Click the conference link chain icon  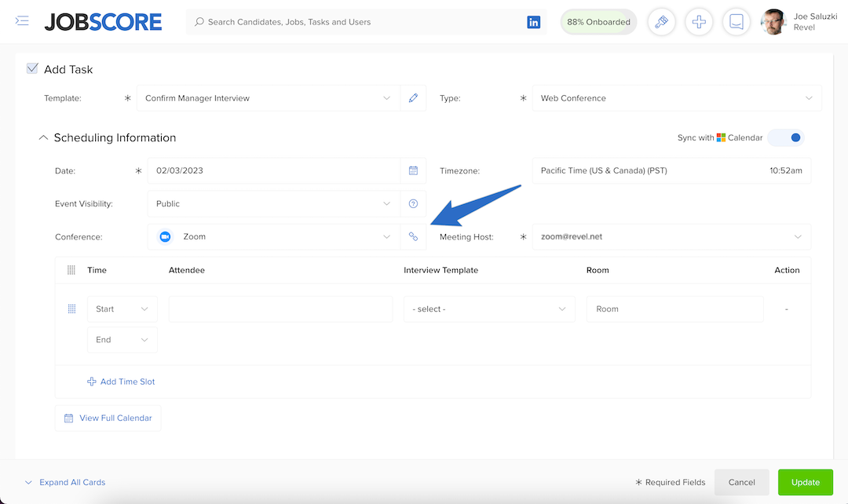point(413,236)
